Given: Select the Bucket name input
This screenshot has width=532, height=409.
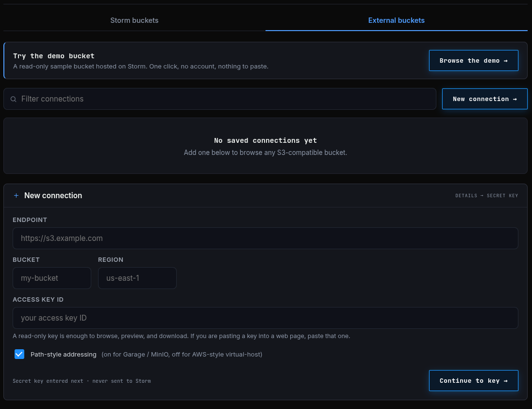Looking at the screenshot, I should [52, 278].
